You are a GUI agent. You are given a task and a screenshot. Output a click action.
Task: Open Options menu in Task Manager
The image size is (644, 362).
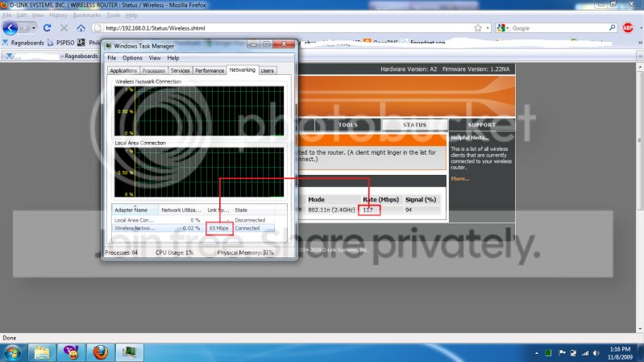132,58
